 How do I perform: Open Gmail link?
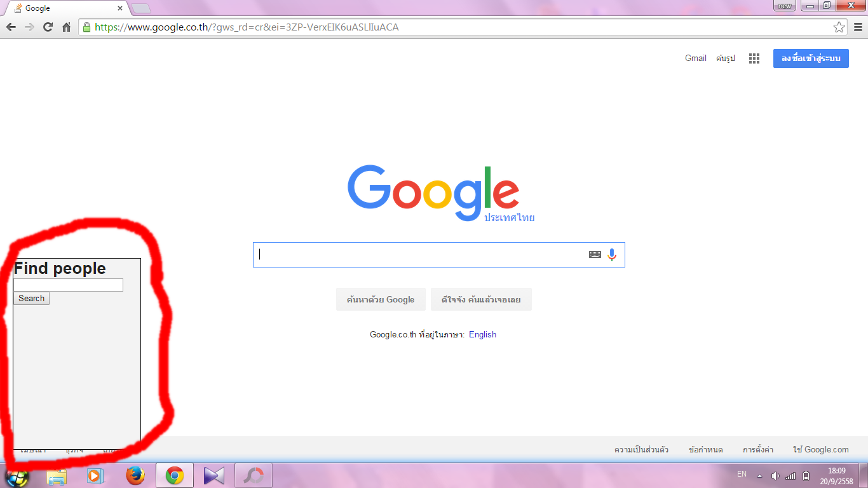tap(696, 58)
